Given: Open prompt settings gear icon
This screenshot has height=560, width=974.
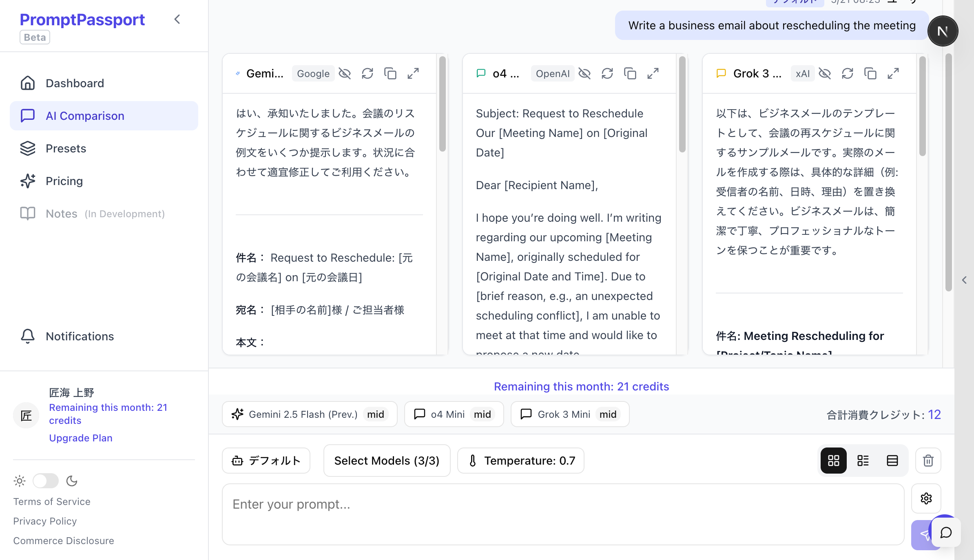Looking at the screenshot, I should pos(926,498).
